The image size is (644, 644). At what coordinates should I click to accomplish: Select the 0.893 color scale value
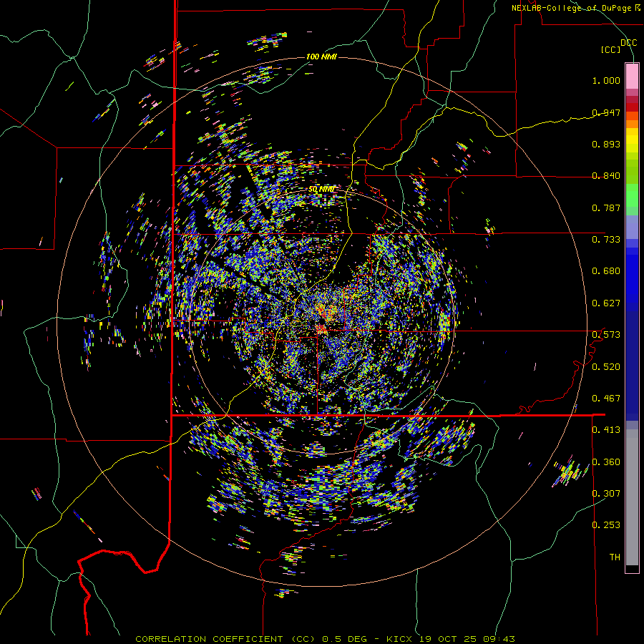[x=606, y=144]
